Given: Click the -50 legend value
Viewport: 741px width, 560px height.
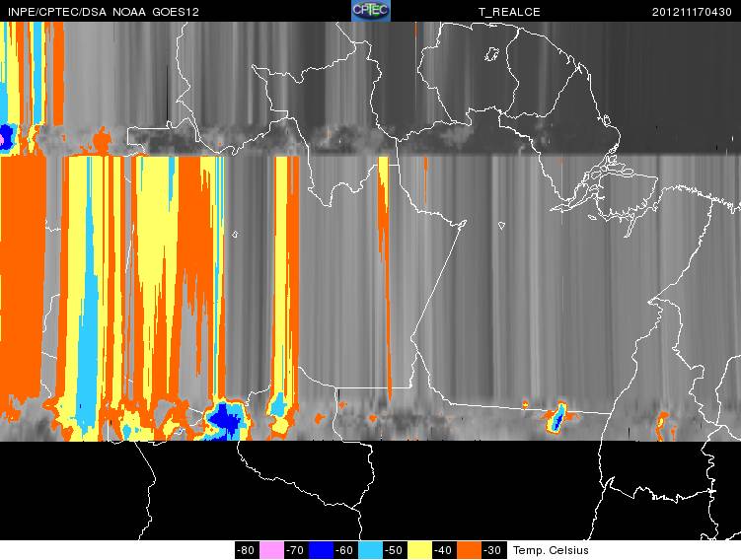Looking at the screenshot, I should [395, 550].
